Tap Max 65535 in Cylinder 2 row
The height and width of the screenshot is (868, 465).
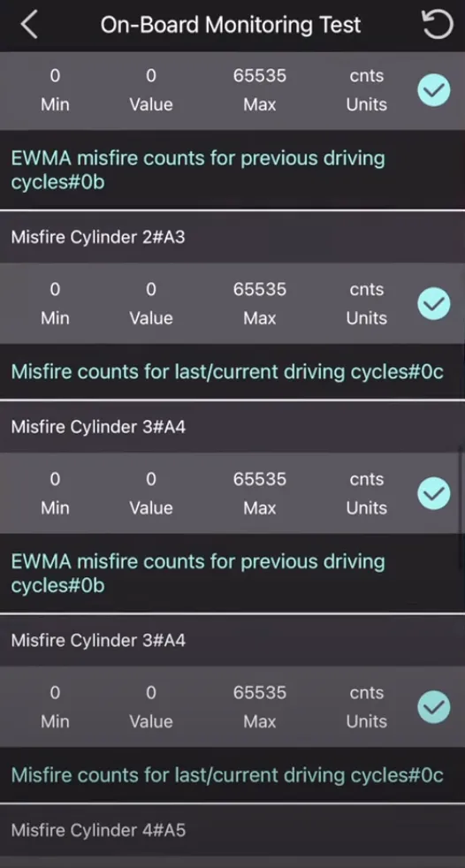pyautogui.click(x=260, y=303)
